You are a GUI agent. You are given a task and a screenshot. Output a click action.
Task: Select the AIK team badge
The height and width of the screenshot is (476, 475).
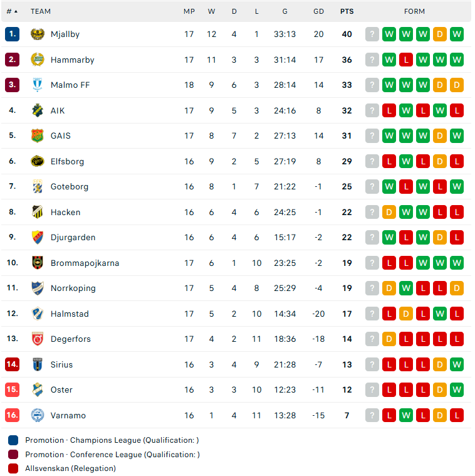(x=38, y=110)
